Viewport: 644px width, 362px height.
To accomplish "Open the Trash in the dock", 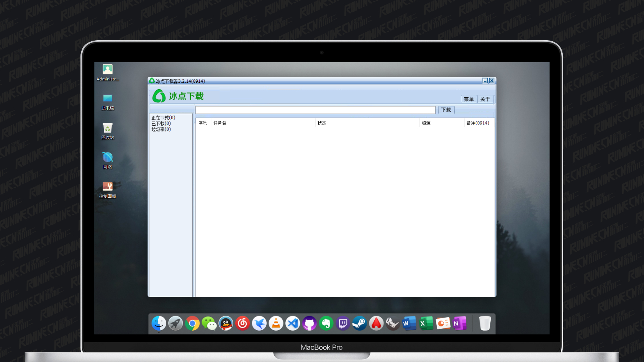I will coord(485,323).
